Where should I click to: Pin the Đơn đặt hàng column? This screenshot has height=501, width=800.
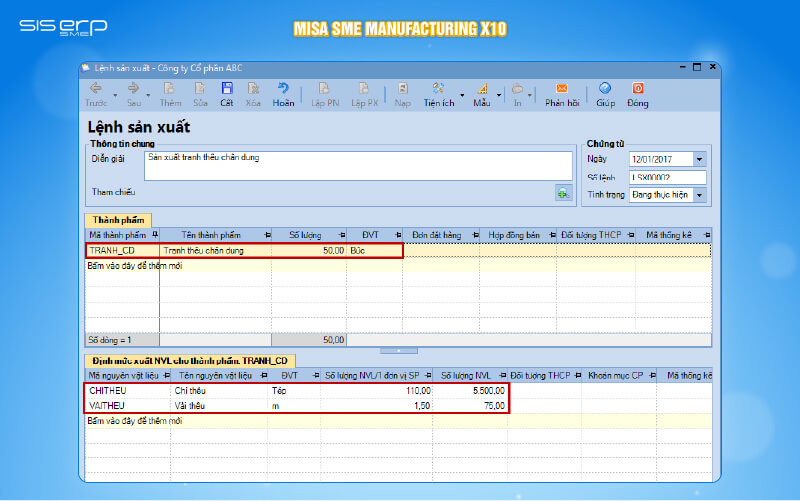tap(476, 235)
